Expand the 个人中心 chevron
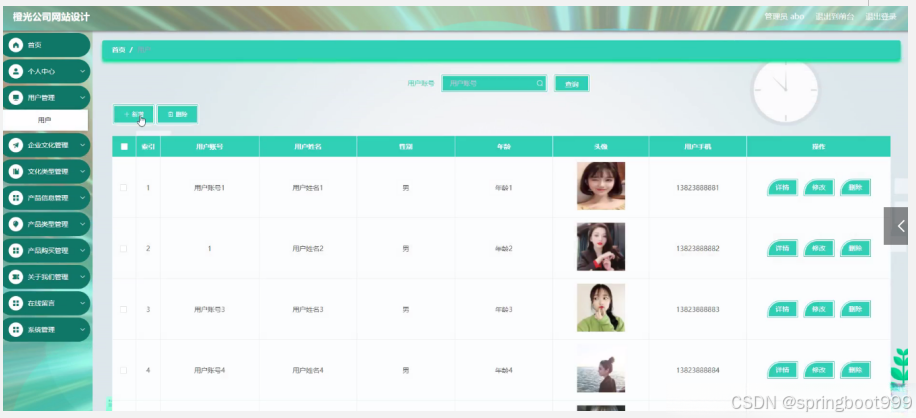Image resolution: width=916 pixels, height=418 pixels. pyautogui.click(x=82, y=71)
